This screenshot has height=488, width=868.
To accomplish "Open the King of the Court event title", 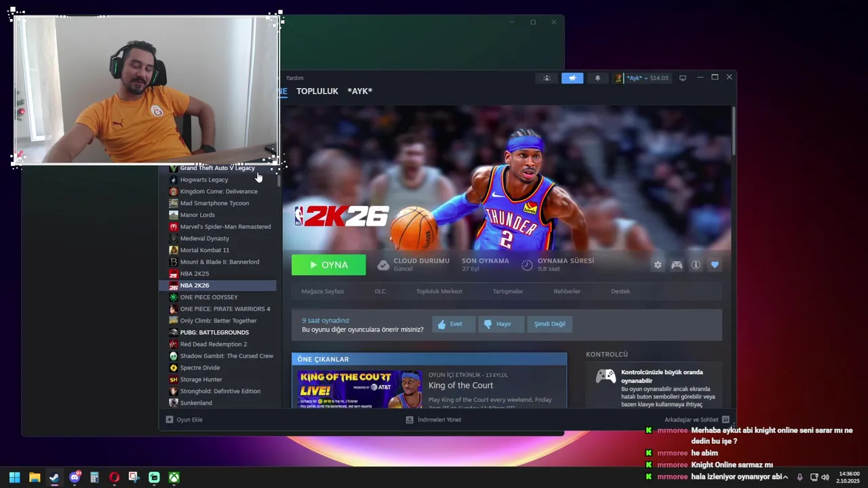I will (x=460, y=386).
